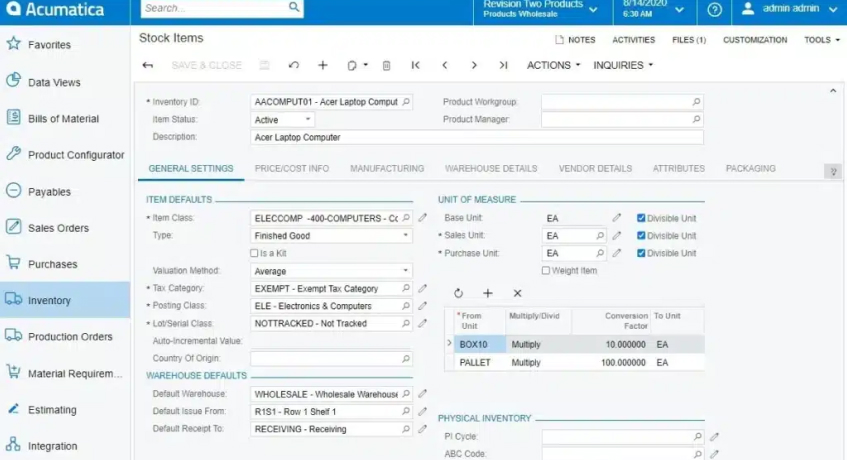Toggle the Weight Item checkbox

[546, 270]
